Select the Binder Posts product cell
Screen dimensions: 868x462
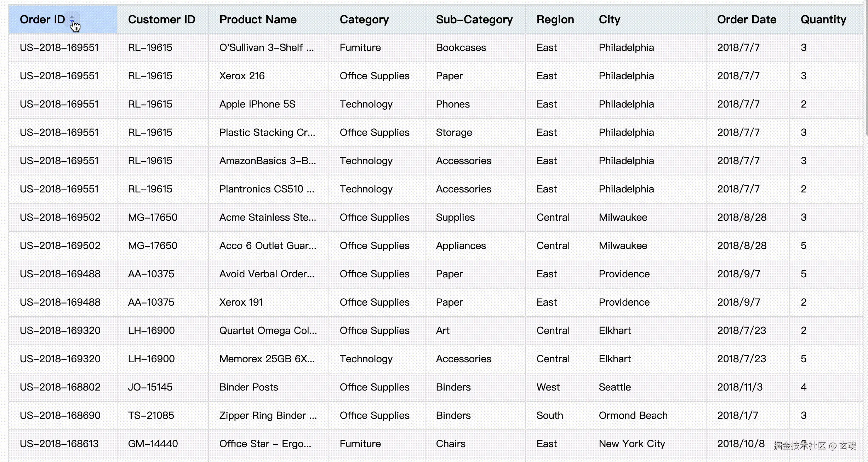(249, 387)
